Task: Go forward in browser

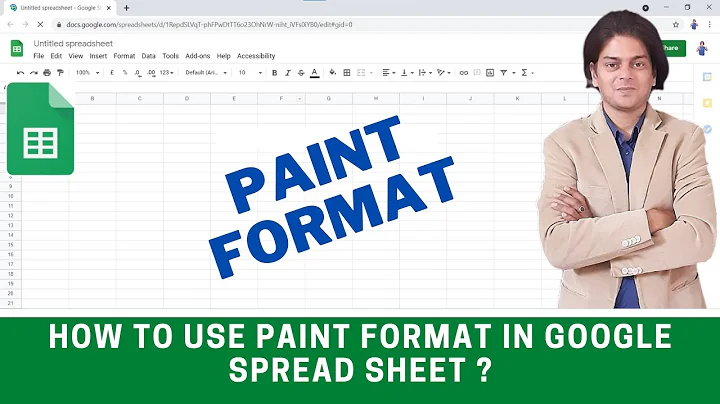Action: [25, 24]
